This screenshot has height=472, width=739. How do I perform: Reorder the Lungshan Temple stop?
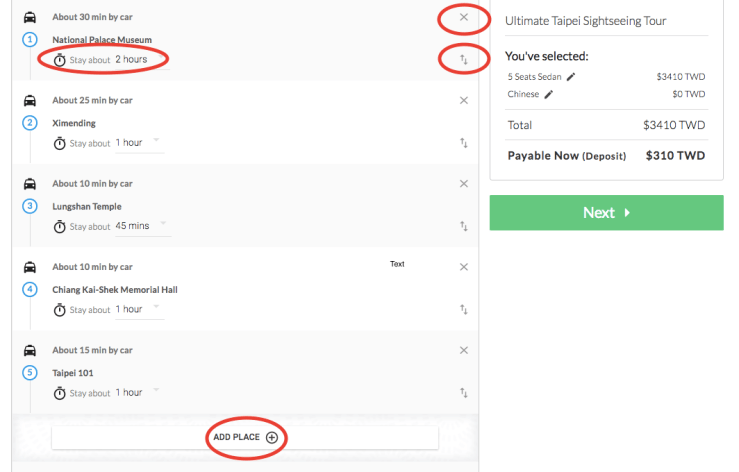(463, 227)
